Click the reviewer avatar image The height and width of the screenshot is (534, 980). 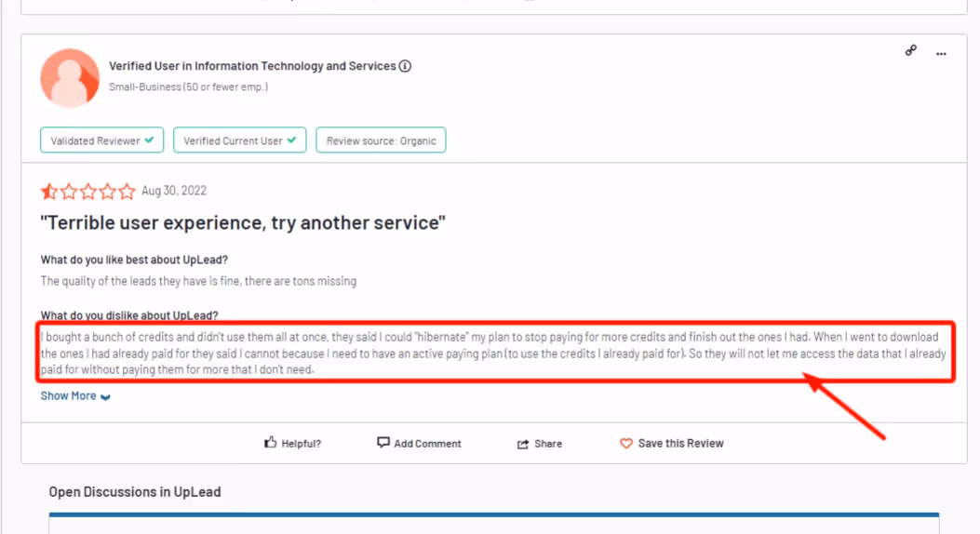70,78
